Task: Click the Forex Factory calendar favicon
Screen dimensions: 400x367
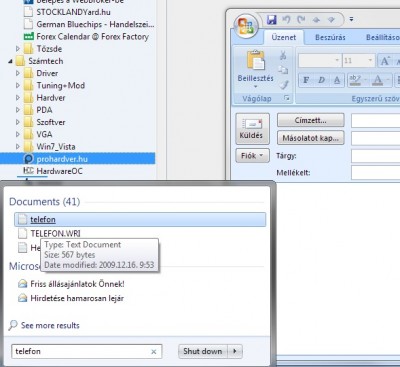Action: (29, 36)
